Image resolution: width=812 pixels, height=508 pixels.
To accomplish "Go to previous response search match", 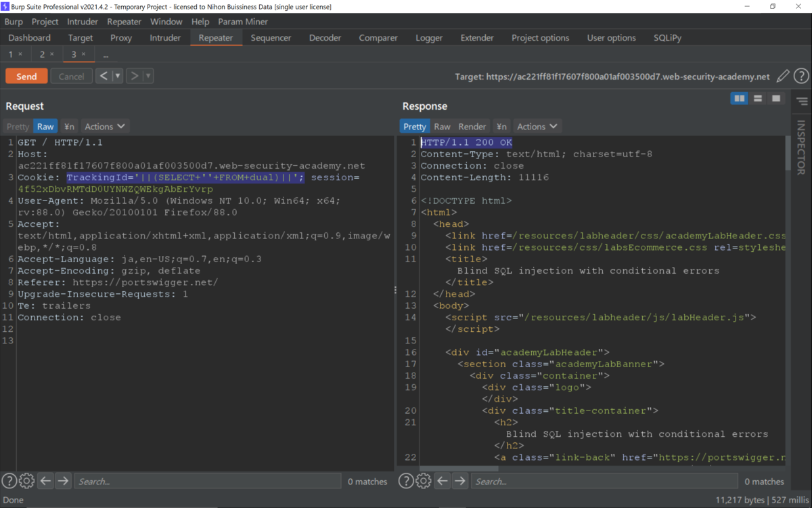I will click(x=443, y=481).
